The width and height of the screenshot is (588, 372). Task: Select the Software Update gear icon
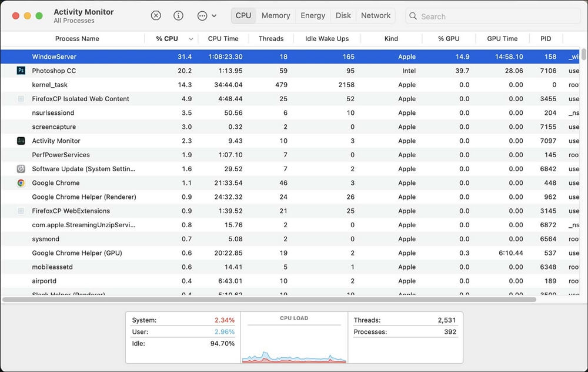(x=21, y=169)
